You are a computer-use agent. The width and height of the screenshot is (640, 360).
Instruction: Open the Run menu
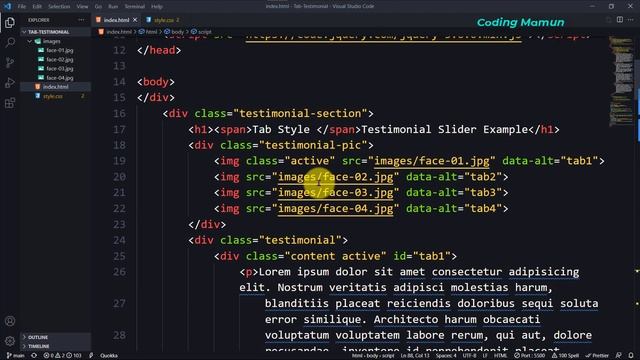coord(113,7)
